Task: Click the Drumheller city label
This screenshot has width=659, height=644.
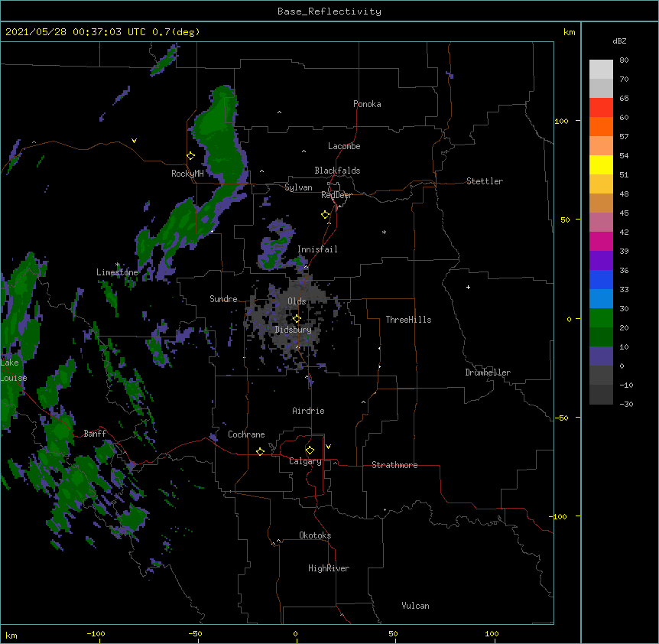Action: [x=488, y=372]
